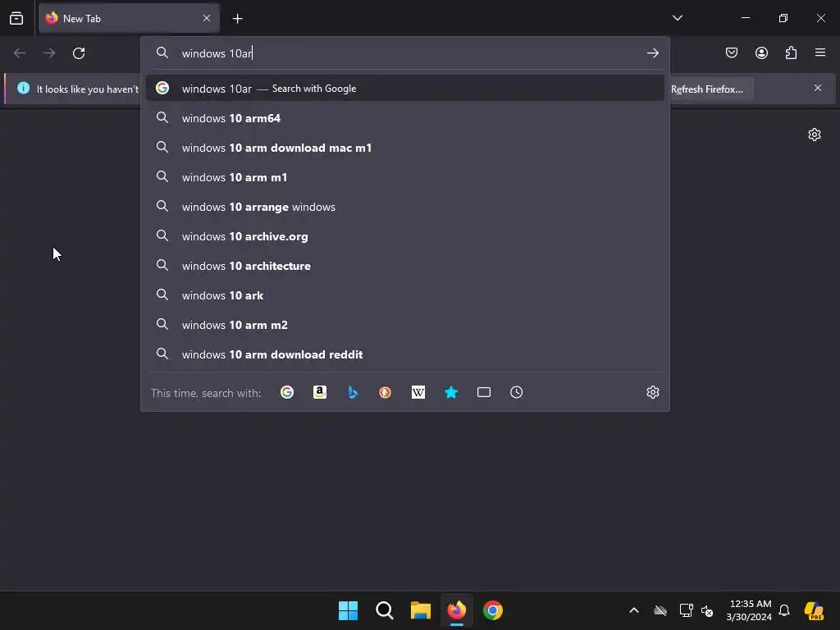This screenshot has width=840, height=630.
Task: Open the Windows Start menu
Action: (x=348, y=610)
